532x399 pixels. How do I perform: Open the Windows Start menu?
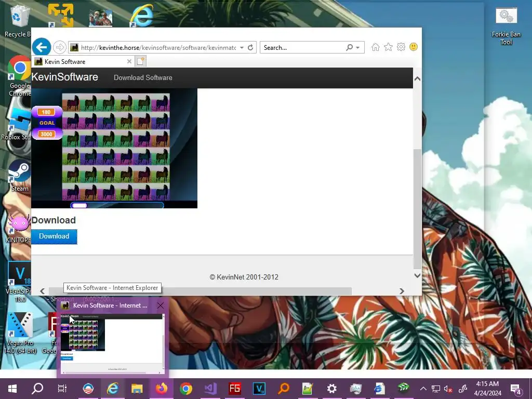click(12, 389)
